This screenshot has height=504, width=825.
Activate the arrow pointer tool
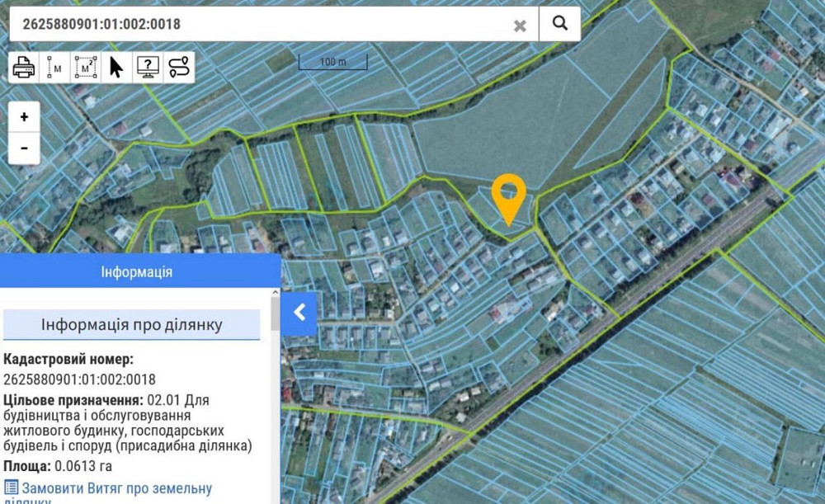coord(116,68)
